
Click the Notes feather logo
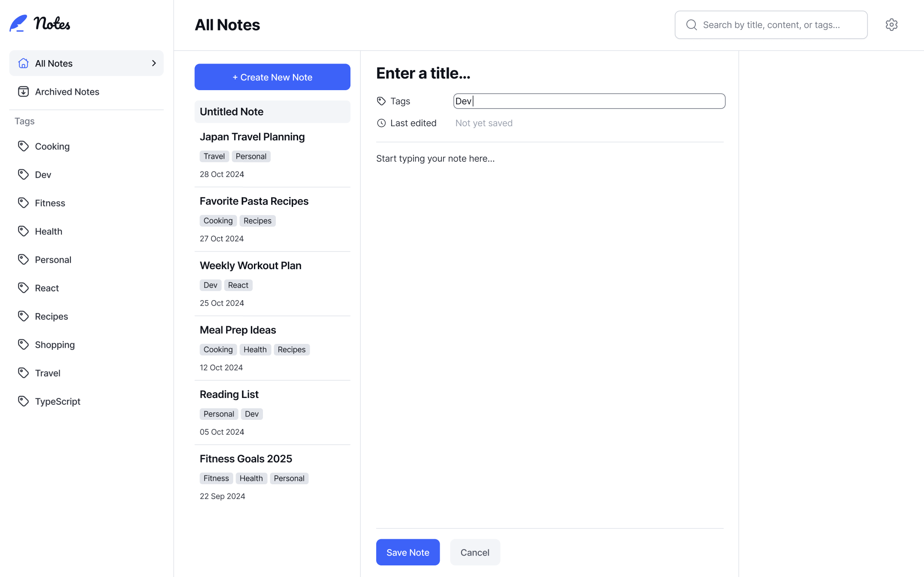pyautogui.click(x=18, y=24)
